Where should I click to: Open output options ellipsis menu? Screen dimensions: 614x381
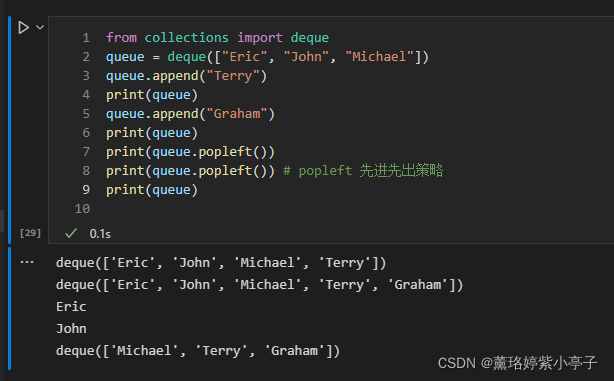click(27, 262)
